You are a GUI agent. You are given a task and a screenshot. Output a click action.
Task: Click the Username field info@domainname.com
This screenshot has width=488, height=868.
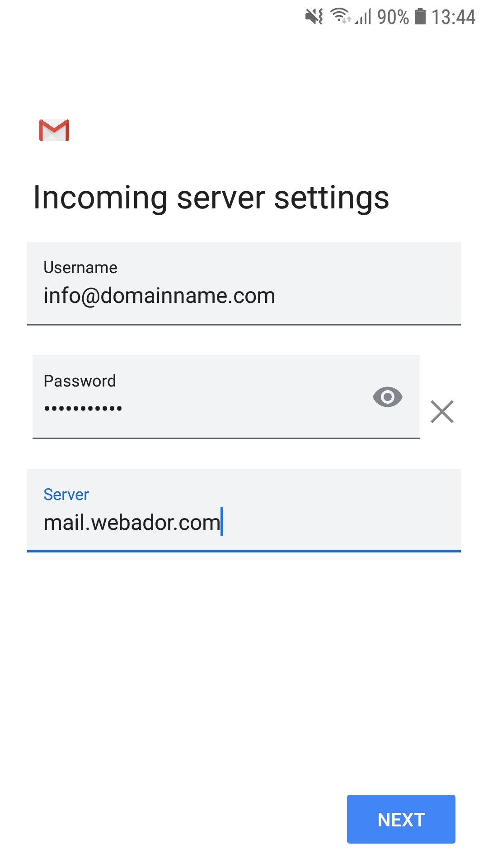[244, 283]
